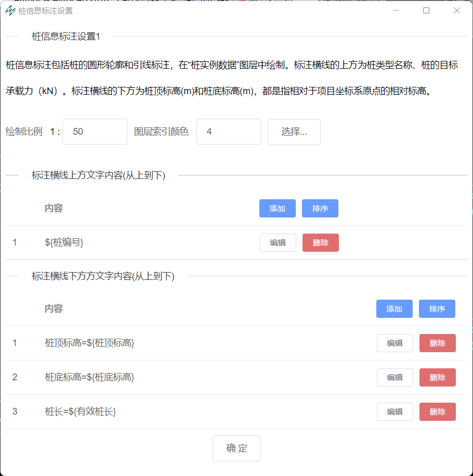Click 排序 to sort upper annotation texts
Viewport: 473px width, 476px height.
point(320,208)
